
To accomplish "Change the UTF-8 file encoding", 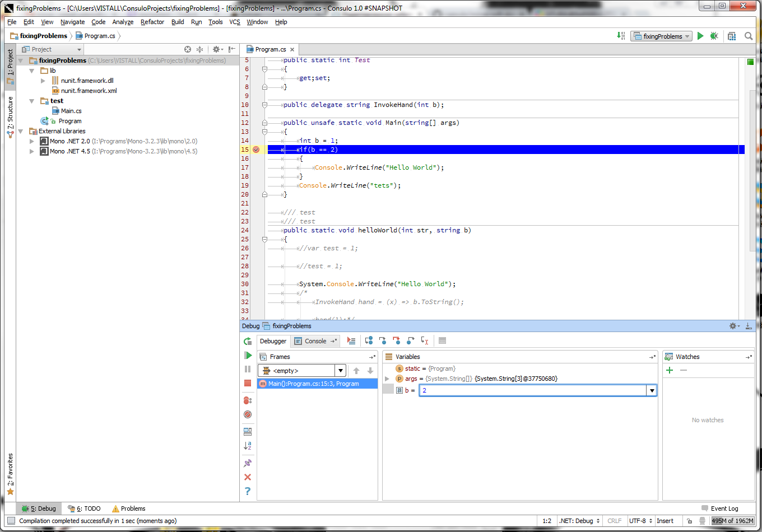I will click(640, 521).
